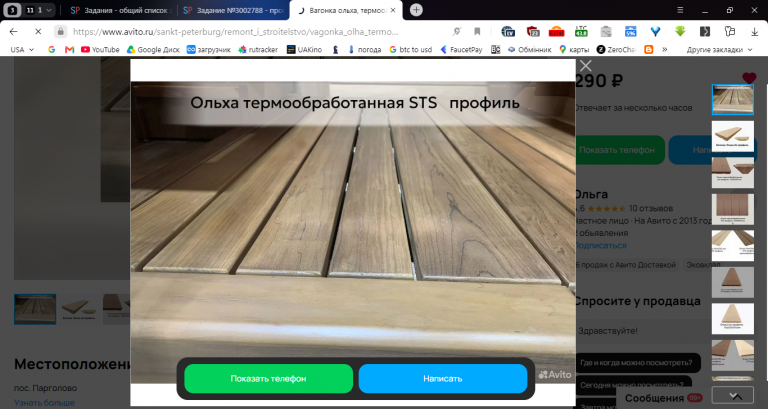Close the 'Вагонка ольха' tab
768x409 pixels.
(393, 10)
